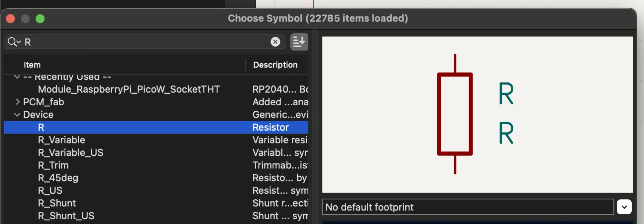Select R_Shunt_US in the list
This screenshot has height=224, width=644.
(66, 216)
